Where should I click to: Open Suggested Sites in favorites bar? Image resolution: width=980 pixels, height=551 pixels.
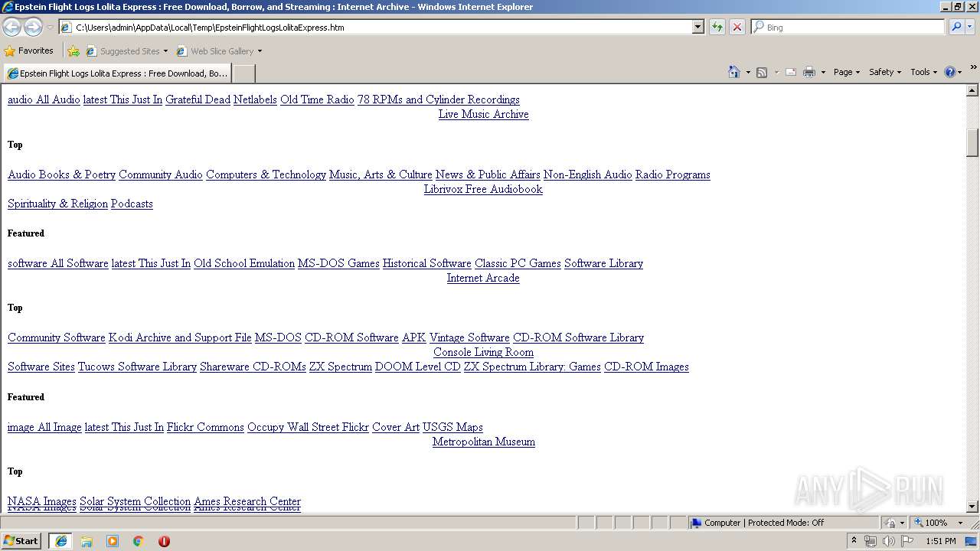pos(126,51)
